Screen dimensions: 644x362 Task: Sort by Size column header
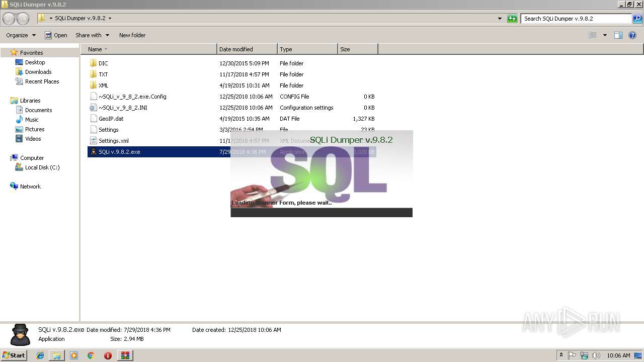(358, 49)
